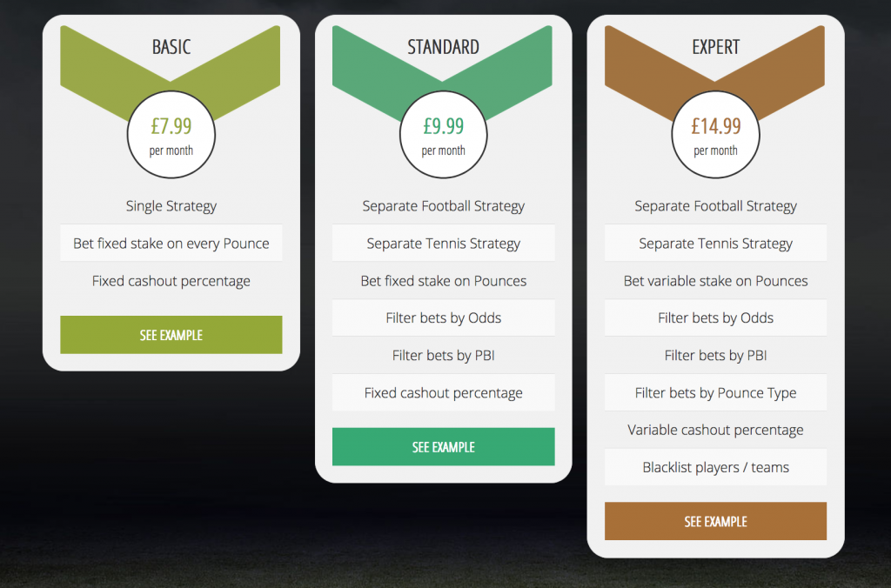The width and height of the screenshot is (891, 588).
Task: Select the £9.99 per month price circle
Action: tap(443, 135)
